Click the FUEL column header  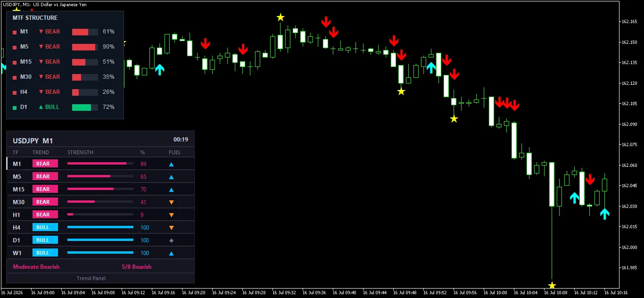point(174,152)
